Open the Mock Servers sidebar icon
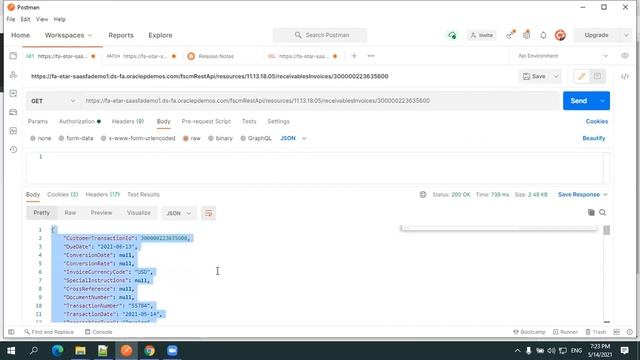Screen dimensions: 640x360 coord(13,112)
